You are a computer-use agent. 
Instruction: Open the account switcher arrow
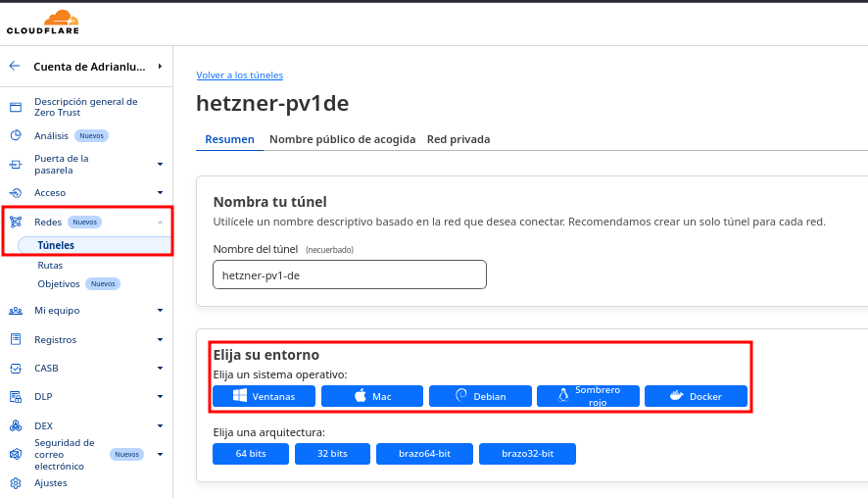point(160,67)
